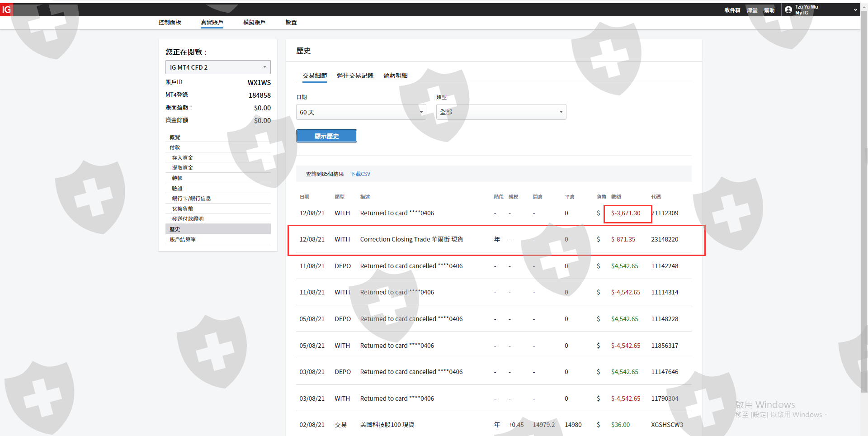
Task: Expand the My IG account menu arrow
Action: pos(855,10)
